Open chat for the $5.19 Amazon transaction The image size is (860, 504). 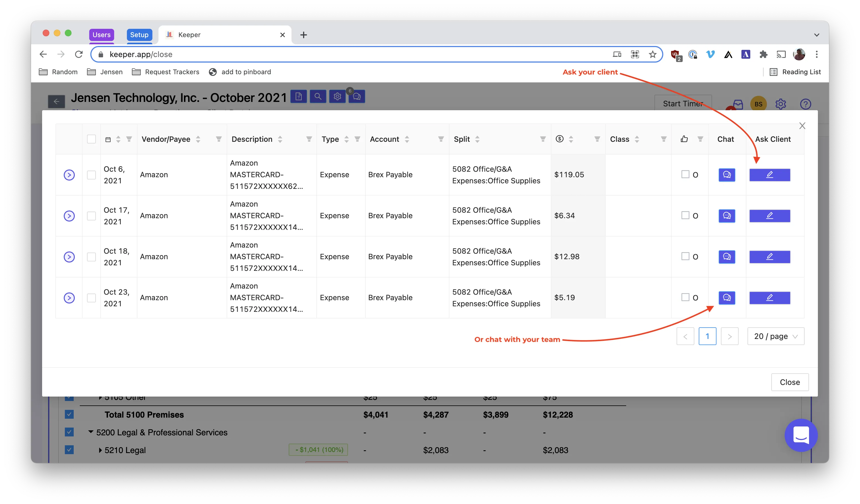726,297
